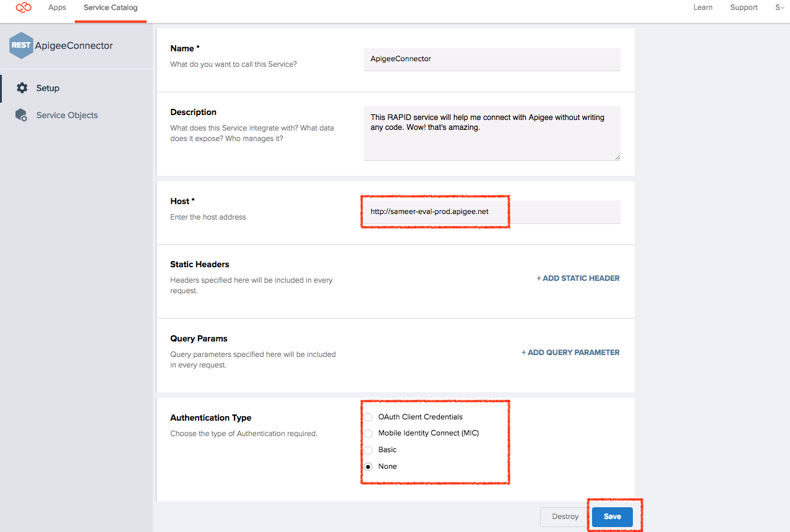Switch to the Service Catalog tab

(111, 7)
